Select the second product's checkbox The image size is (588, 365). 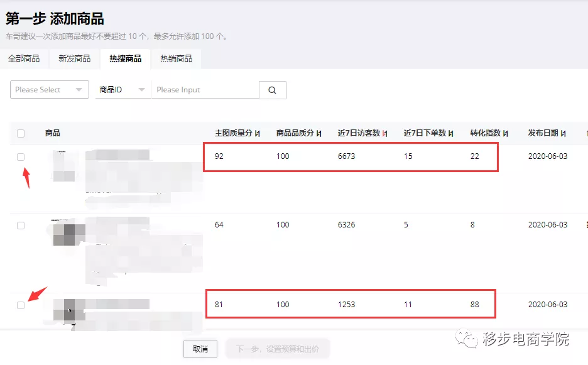[21, 224]
